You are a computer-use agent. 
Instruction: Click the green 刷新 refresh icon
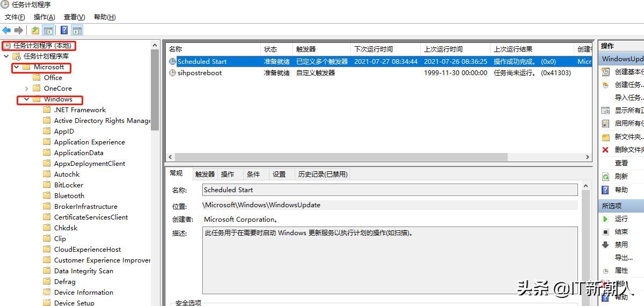click(605, 176)
